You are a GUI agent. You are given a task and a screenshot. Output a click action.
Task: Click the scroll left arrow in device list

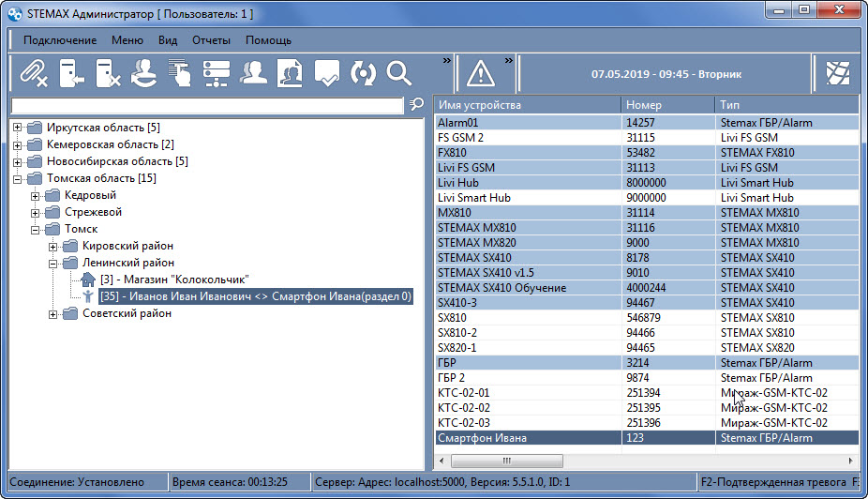click(441, 461)
